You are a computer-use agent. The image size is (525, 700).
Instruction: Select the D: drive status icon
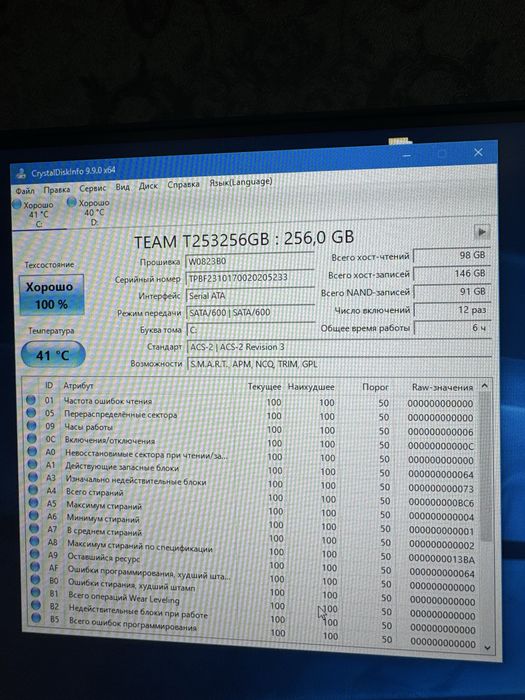71,202
